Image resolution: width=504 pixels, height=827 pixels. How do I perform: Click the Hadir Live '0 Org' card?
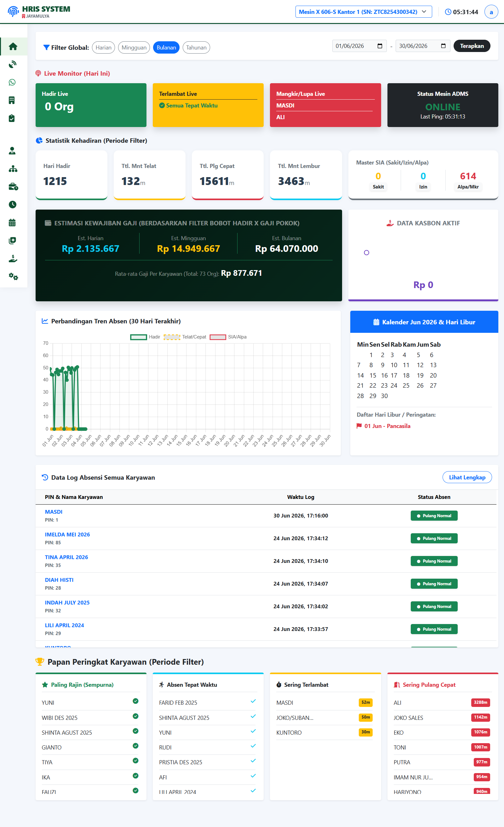tap(91, 105)
